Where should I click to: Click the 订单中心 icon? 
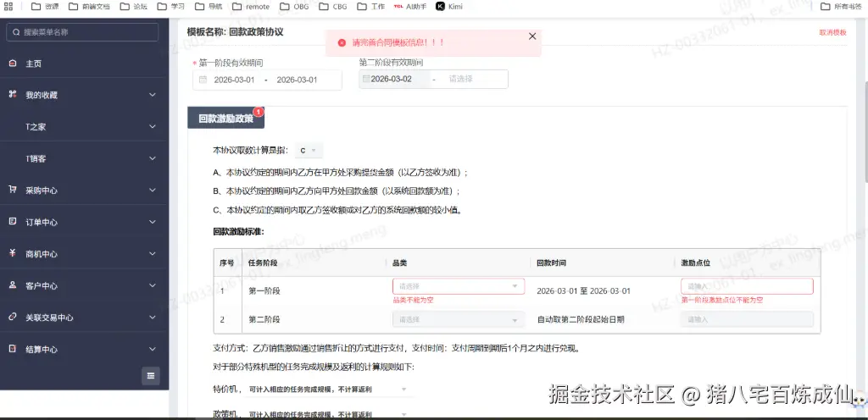point(13,222)
